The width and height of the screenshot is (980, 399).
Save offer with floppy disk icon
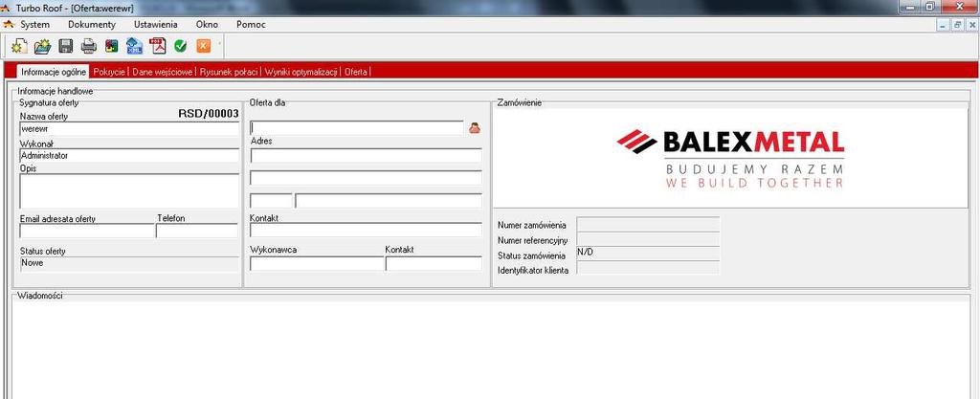[66, 46]
